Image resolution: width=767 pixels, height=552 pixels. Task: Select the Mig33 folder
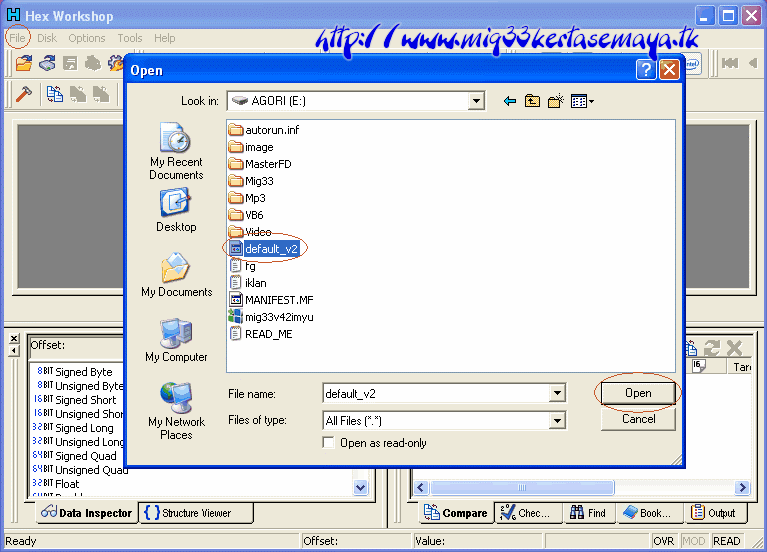tap(251, 181)
